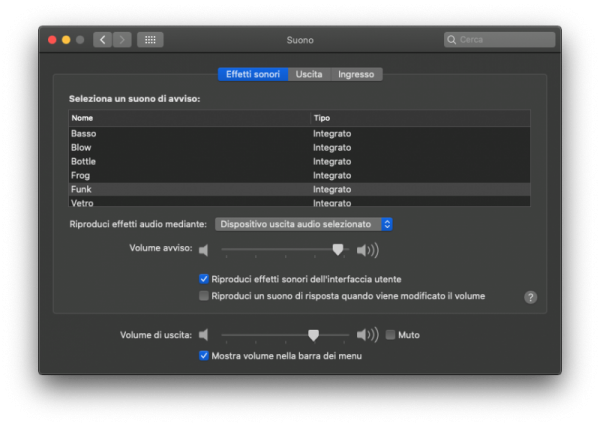The height and width of the screenshot is (426, 600).
Task: Click low volume speaker icon for Volume di uscita
Action: [x=204, y=335]
